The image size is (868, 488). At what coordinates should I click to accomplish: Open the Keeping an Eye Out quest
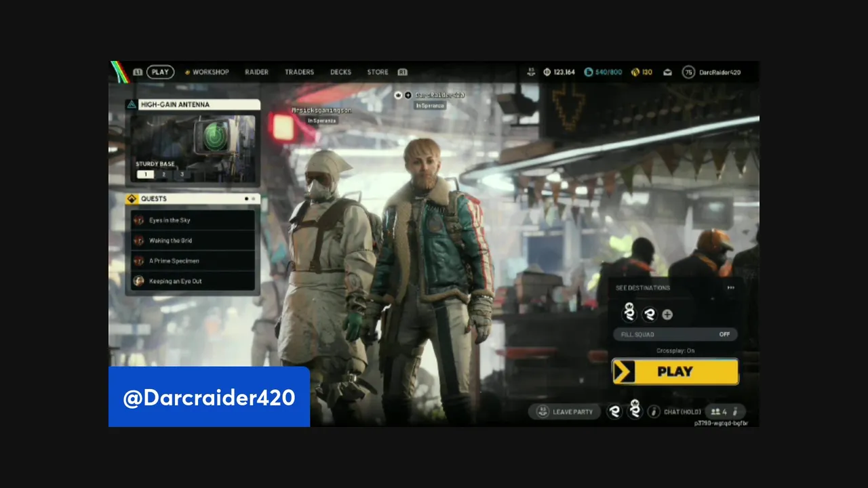click(x=193, y=281)
